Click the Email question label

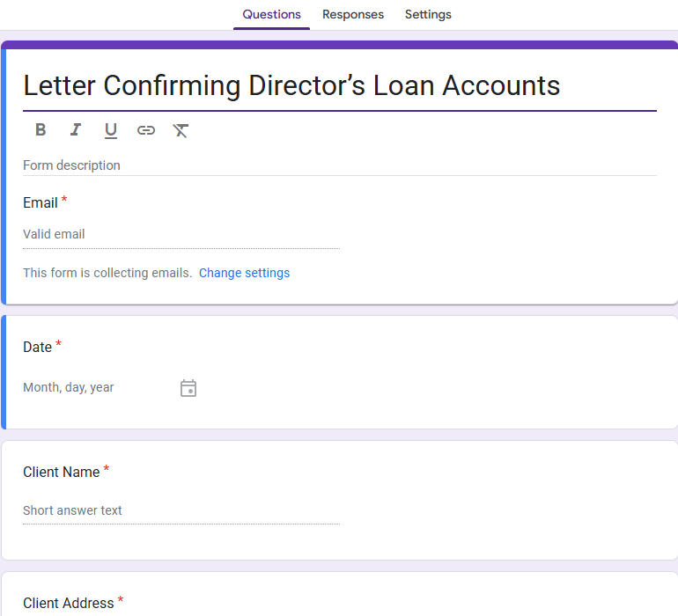41,202
